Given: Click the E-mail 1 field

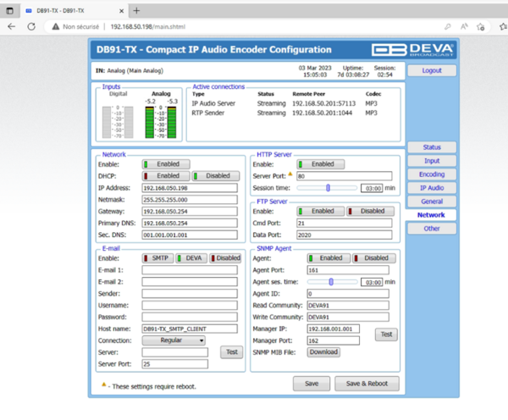Looking at the screenshot, I should click(x=190, y=270).
